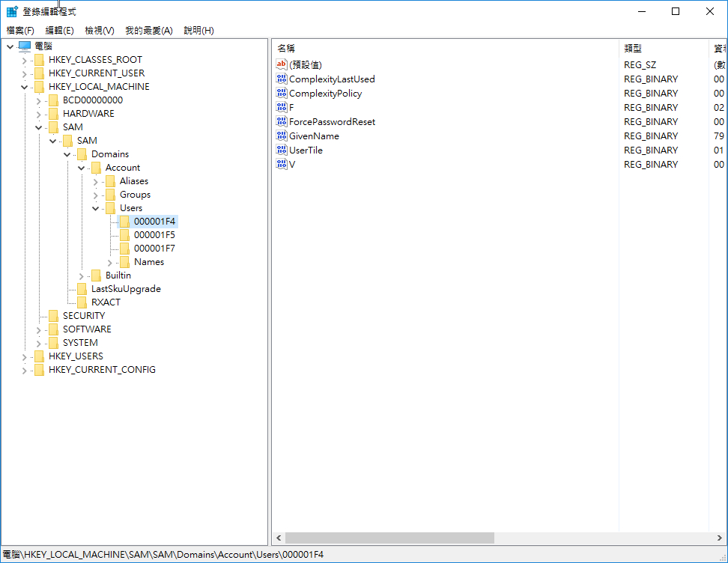The width and height of the screenshot is (728, 563).
Task: Click the string value icon of default entry
Action: 282,64
